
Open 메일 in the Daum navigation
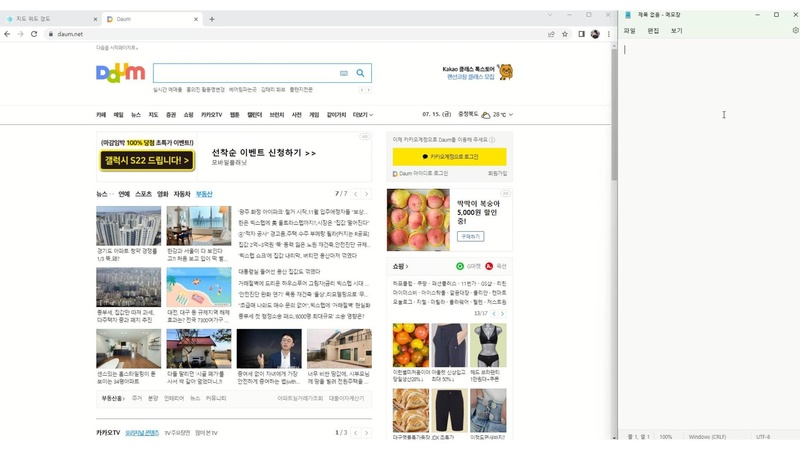[x=118, y=115]
